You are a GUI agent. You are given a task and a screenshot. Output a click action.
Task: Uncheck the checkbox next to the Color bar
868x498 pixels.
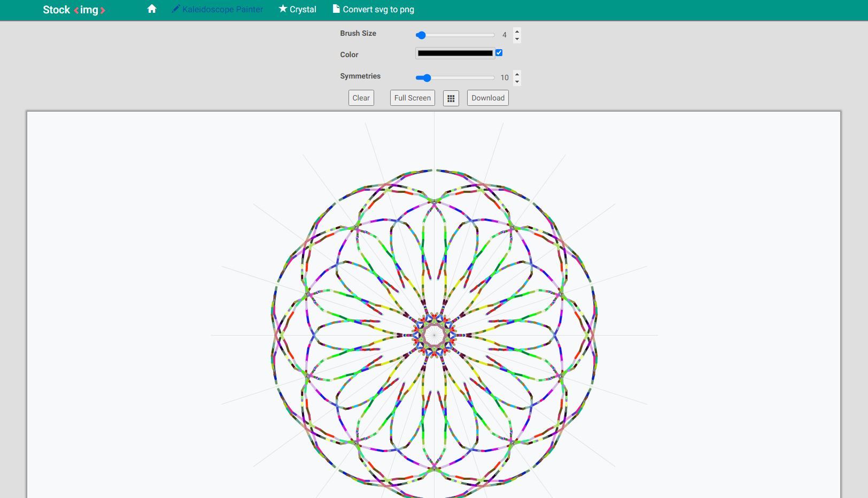click(x=499, y=53)
